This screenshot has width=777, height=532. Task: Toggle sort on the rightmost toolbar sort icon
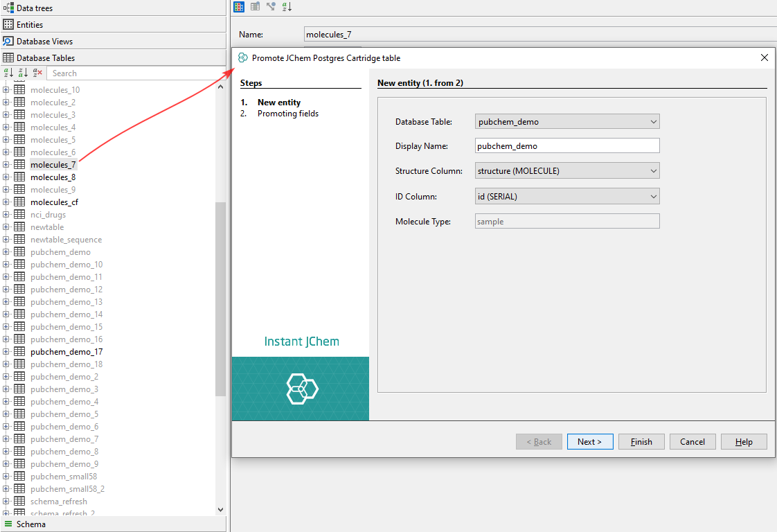287,6
